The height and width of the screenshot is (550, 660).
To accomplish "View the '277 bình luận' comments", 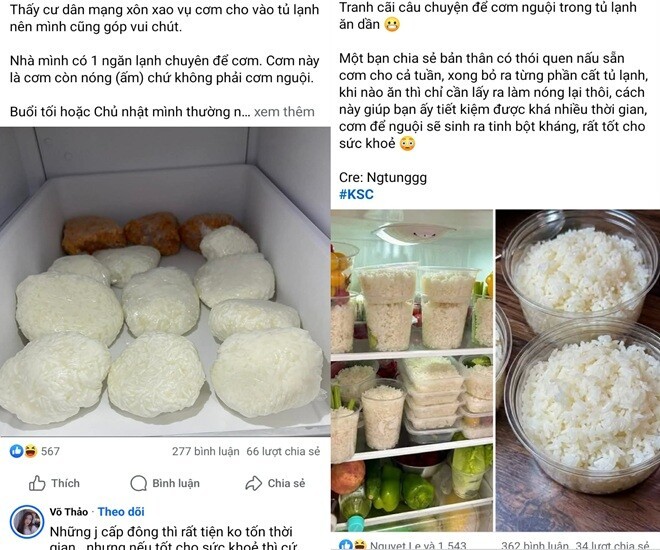I will [205, 451].
